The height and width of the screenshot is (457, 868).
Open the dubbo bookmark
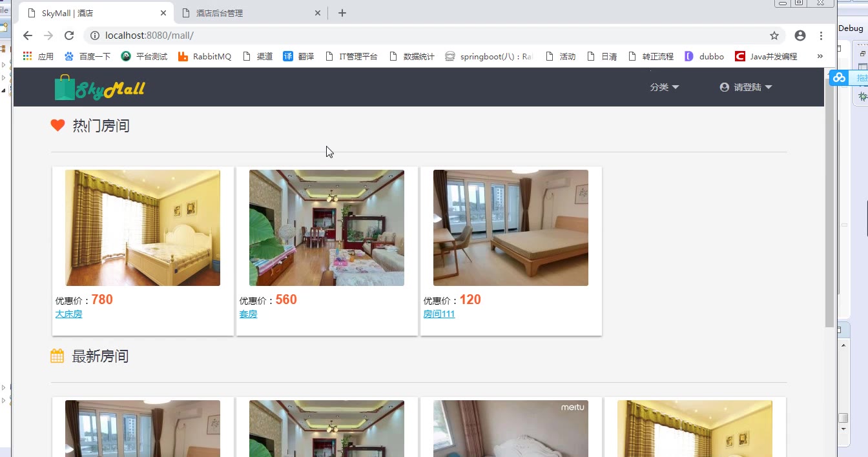point(704,56)
